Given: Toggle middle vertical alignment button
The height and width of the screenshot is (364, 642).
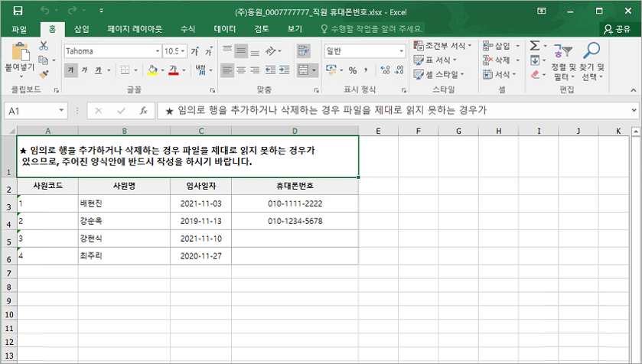Looking at the screenshot, I should pyautogui.click(x=241, y=51).
